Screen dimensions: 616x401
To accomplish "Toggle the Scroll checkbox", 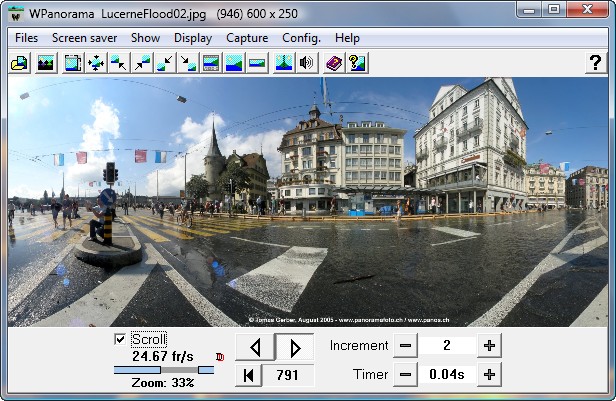I will click(x=120, y=339).
